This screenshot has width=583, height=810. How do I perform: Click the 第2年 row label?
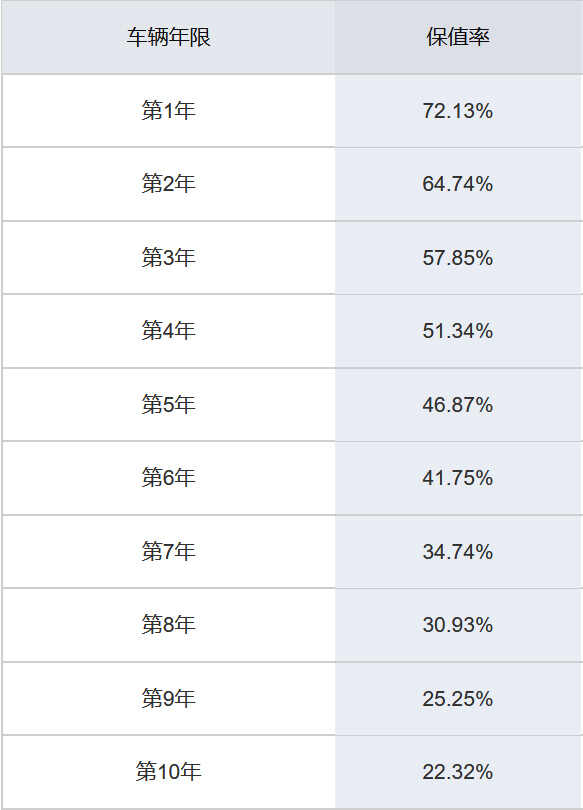(168, 184)
